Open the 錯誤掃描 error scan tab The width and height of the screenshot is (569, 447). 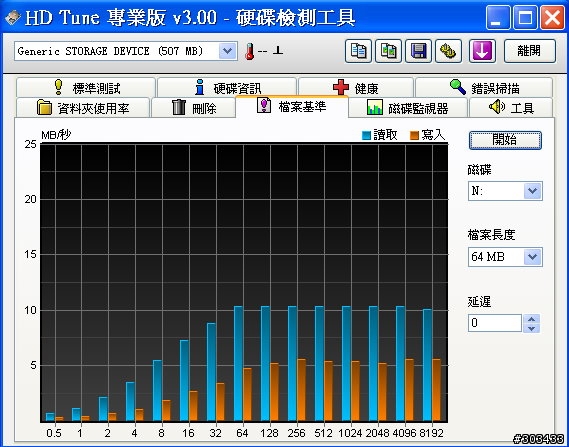pos(484,87)
